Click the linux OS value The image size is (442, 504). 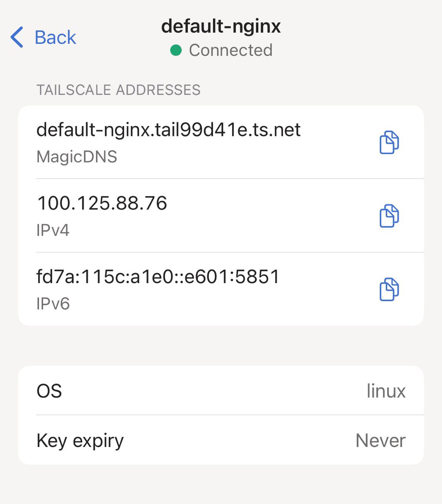(386, 391)
